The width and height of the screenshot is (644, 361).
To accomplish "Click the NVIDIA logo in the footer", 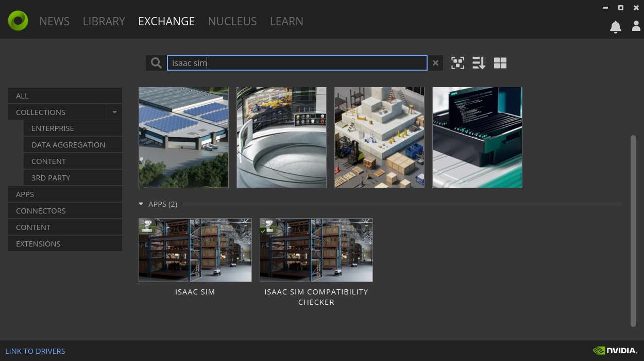I will [x=615, y=351].
